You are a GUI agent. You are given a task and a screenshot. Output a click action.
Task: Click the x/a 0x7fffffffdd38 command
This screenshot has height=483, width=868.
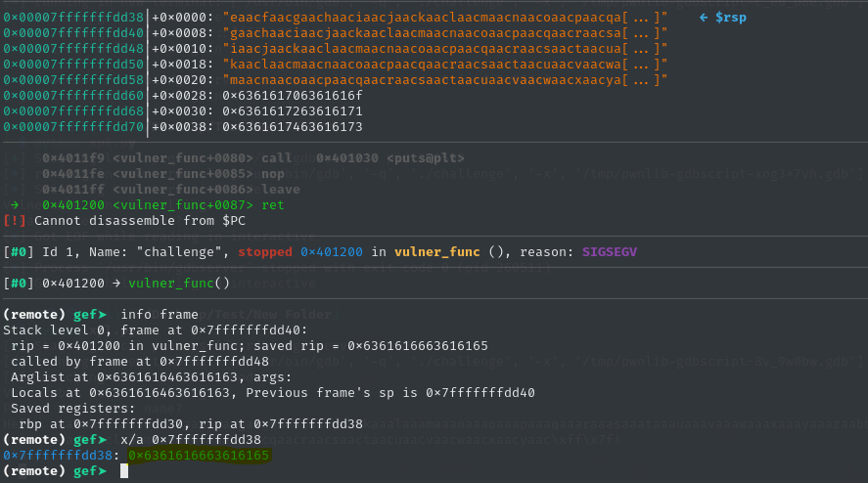pos(191,440)
